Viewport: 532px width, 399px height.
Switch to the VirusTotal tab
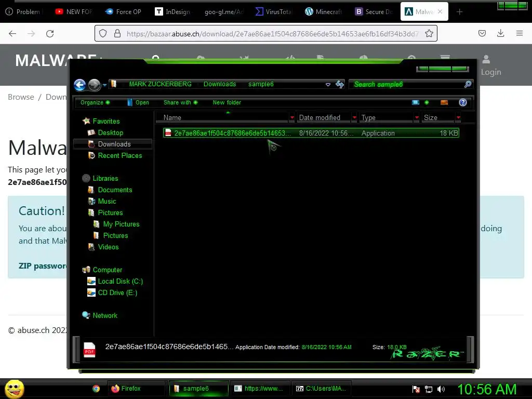[x=273, y=12]
